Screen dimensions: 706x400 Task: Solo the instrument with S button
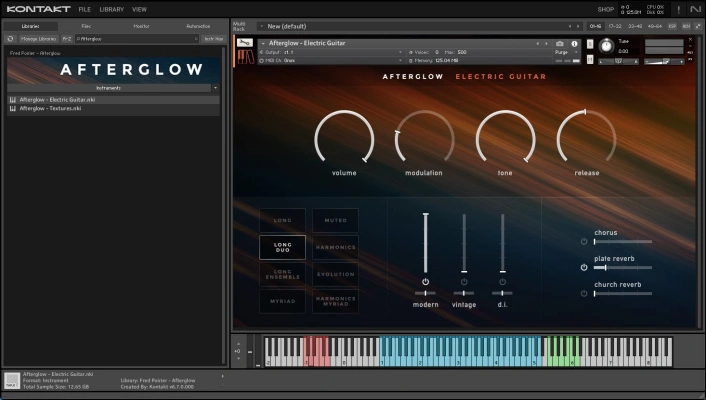[590, 44]
